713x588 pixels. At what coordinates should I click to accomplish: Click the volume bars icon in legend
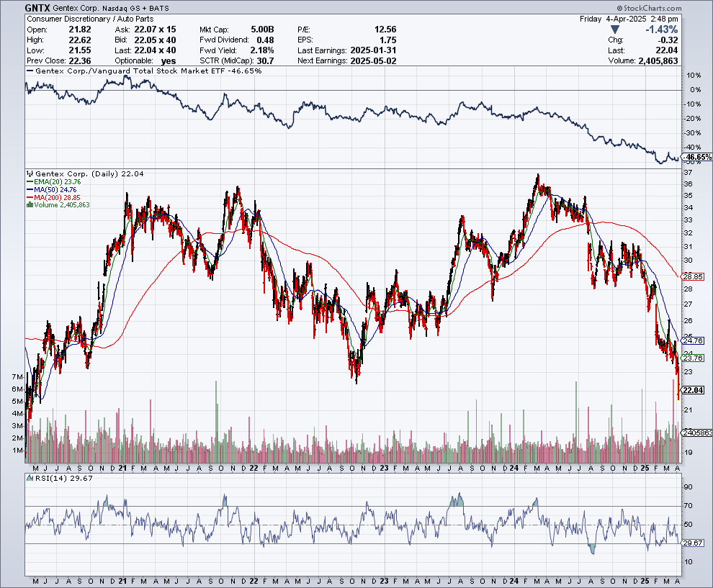click(x=30, y=205)
